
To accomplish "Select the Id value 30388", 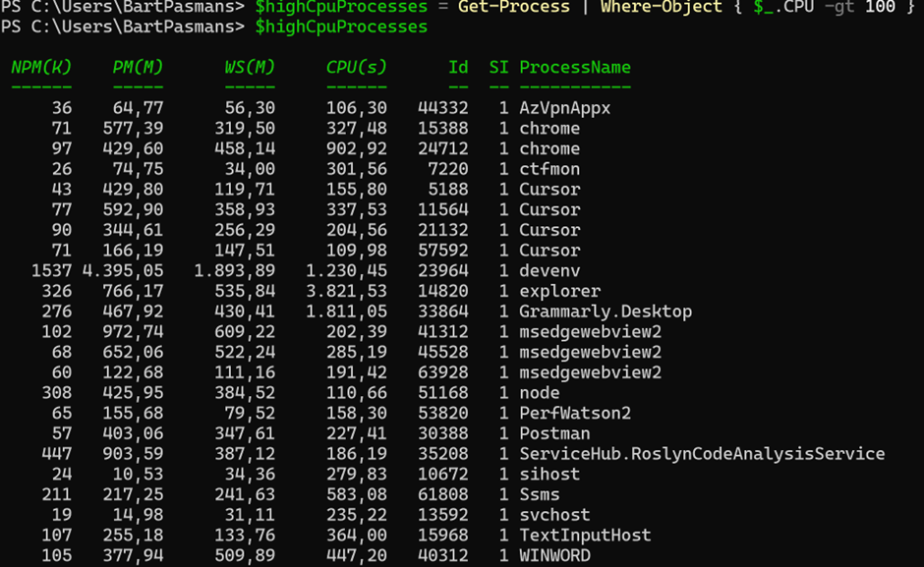I will tap(443, 433).
